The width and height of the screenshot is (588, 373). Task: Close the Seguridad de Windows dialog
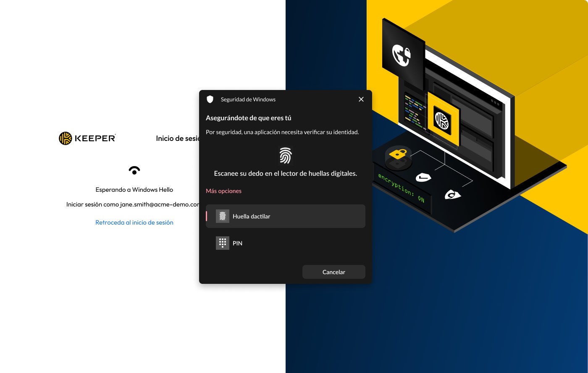click(x=361, y=99)
